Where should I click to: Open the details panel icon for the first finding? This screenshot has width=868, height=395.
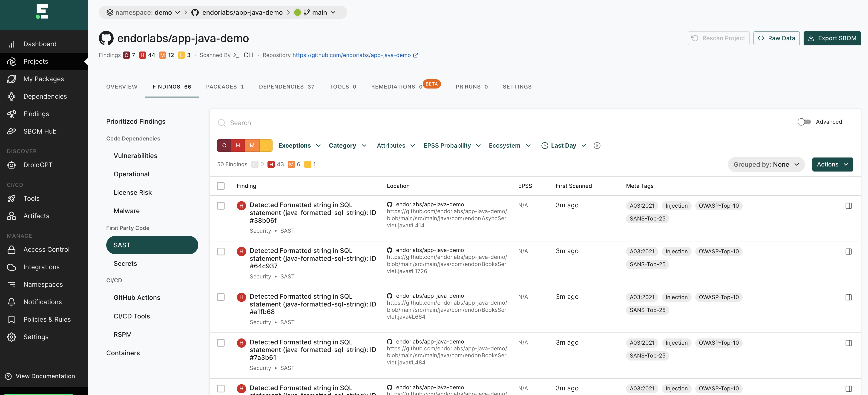click(x=848, y=206)
